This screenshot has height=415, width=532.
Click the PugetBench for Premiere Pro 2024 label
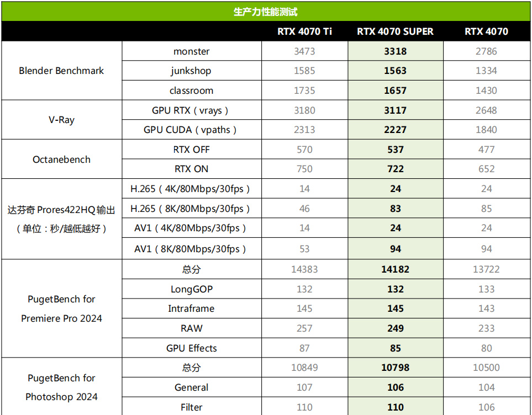click(x=61, y=308)
